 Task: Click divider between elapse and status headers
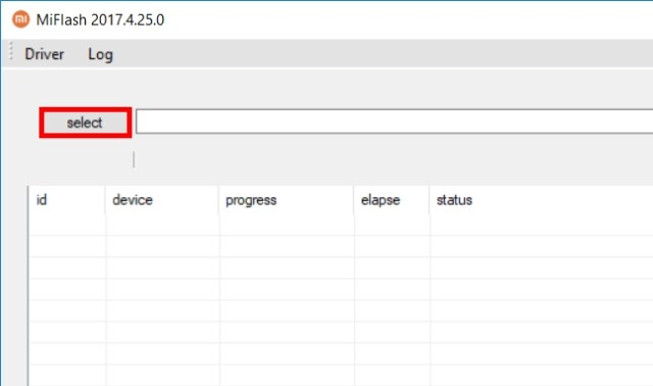429,200
